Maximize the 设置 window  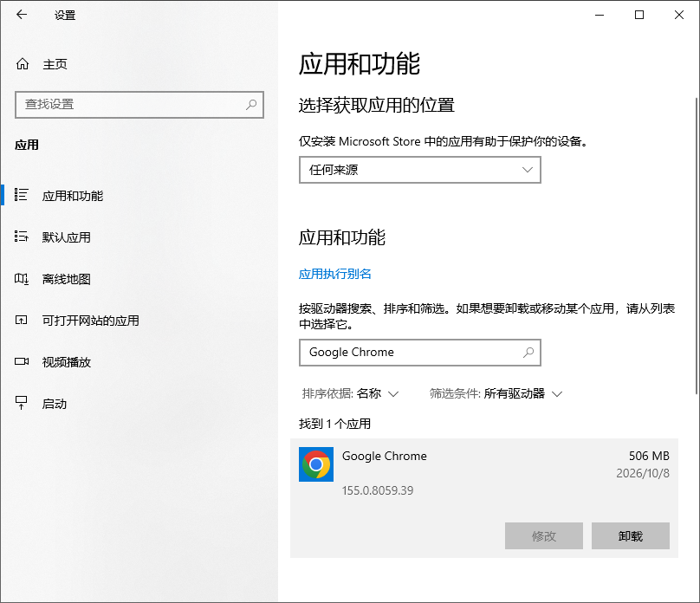[639, 15]
